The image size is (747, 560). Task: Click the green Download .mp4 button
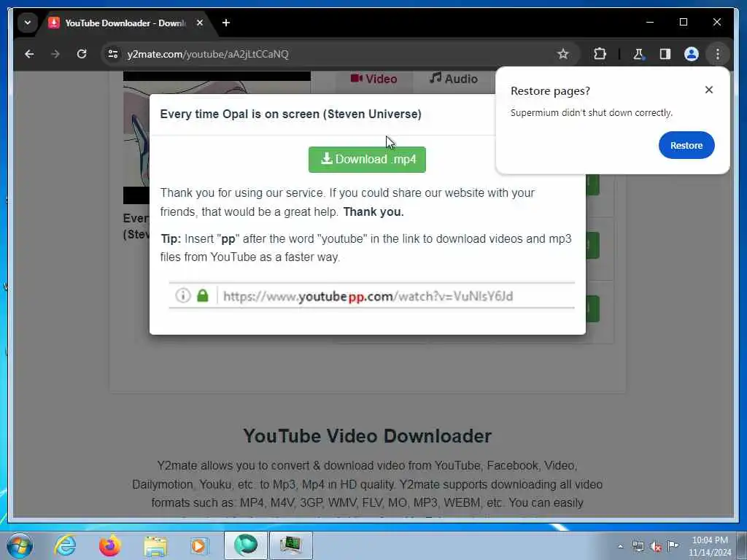pyautogui.click(x=367, y=159)
